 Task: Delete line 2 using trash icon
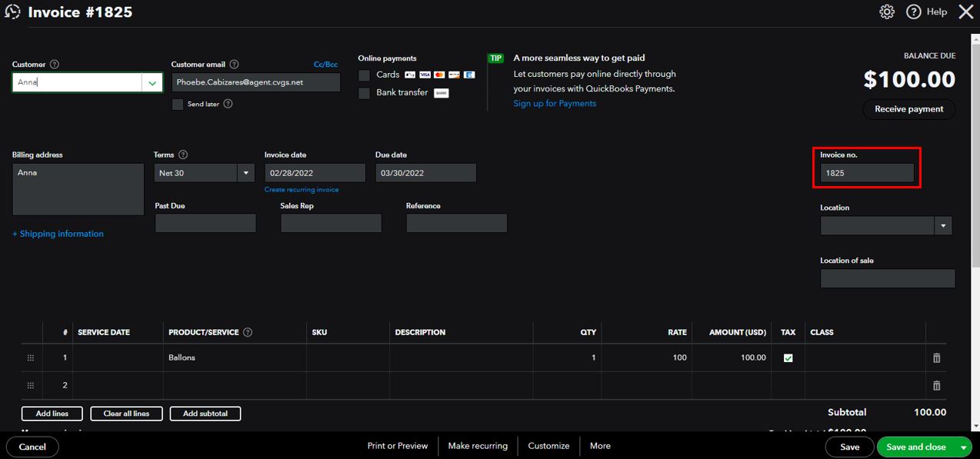(x=936, y=386)
